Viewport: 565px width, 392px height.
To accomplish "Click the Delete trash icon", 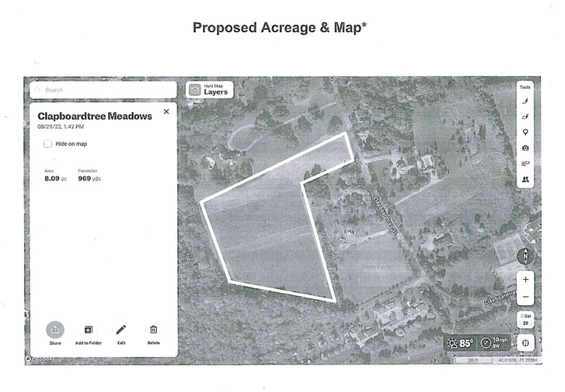I will coord(153,330).
